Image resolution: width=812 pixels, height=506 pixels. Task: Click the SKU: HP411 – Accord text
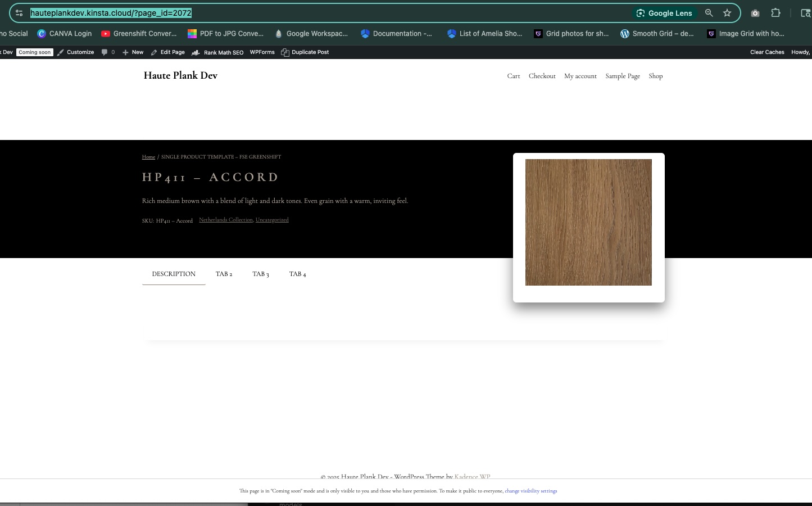coord(167,221)
